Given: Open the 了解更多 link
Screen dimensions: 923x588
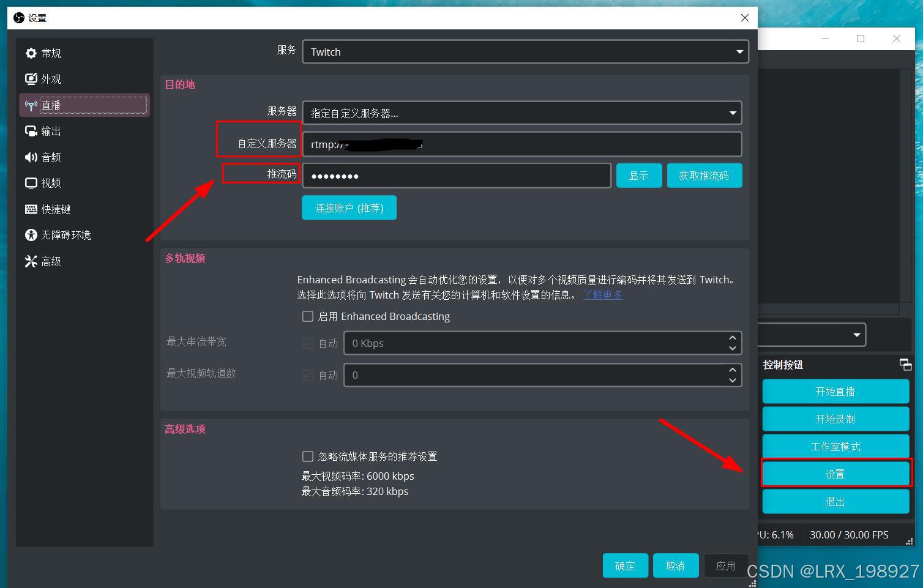Looking at the screenshot, I should click(603, 295).
